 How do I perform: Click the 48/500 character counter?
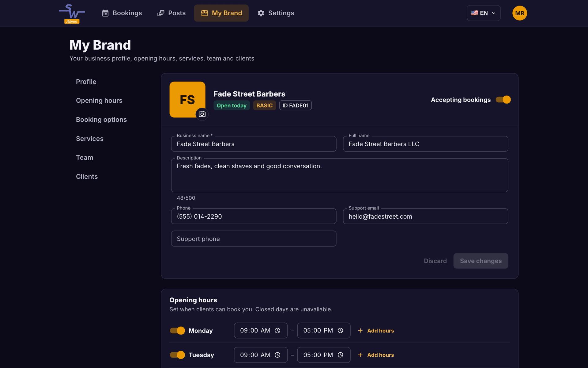[x=186, y=198]
